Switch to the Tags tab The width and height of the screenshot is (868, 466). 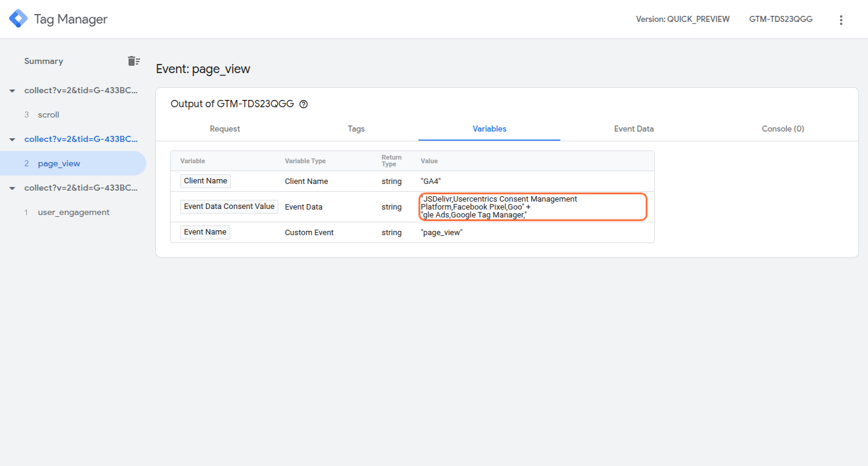(x=356, y=129)
